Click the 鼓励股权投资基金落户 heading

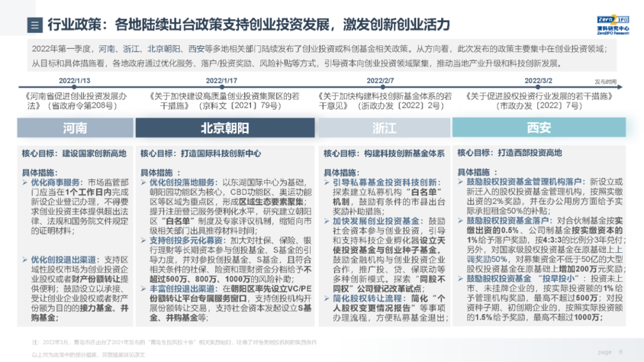point(509,221)
